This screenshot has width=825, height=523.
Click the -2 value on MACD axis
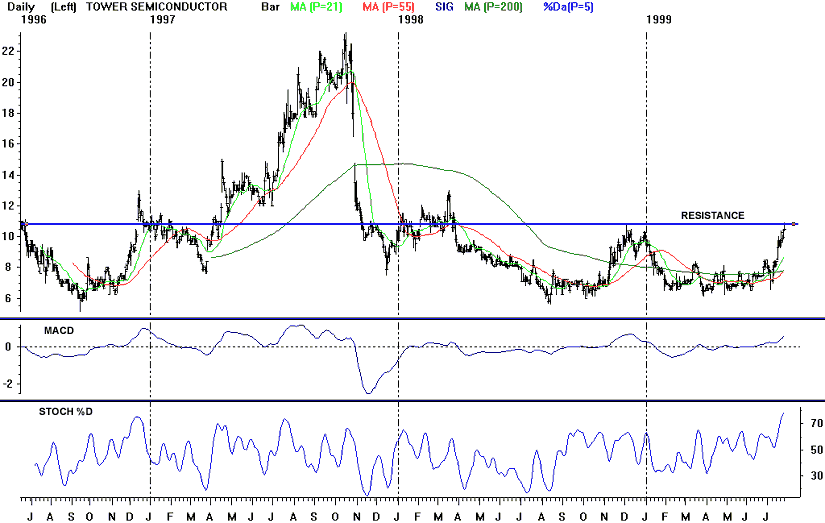tap(8, 384)
